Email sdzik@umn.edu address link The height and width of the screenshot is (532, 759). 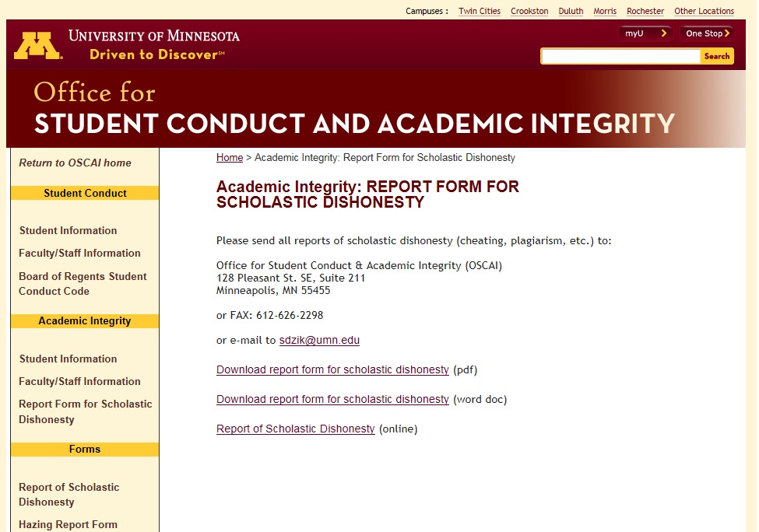pos(319,340)
